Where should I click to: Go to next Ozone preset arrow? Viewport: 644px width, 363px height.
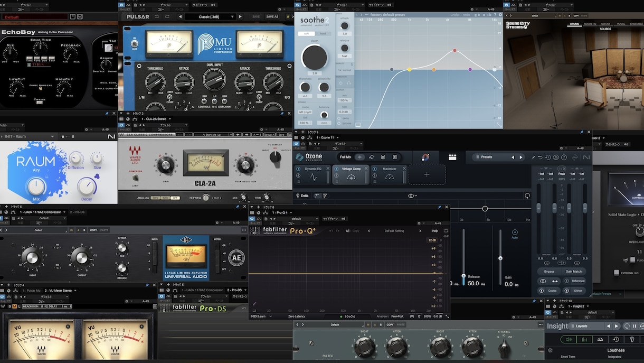[520, 157]
